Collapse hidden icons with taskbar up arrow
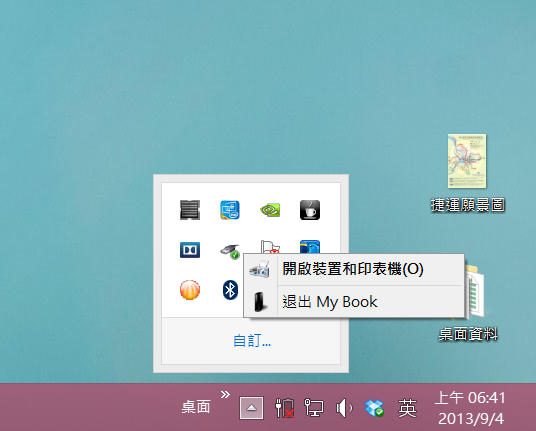The image size is (536, 431). [x=251, y=408]
